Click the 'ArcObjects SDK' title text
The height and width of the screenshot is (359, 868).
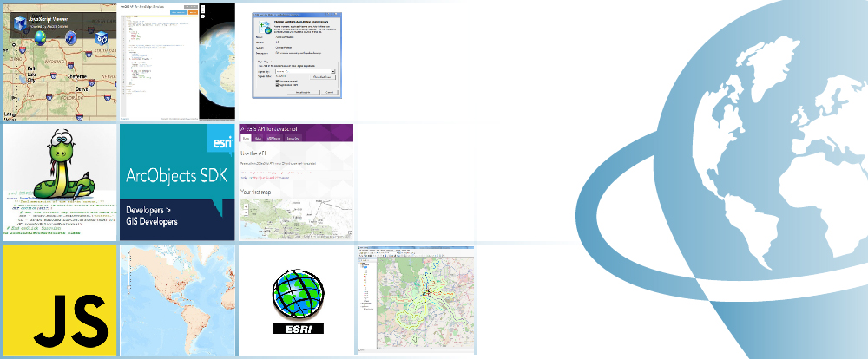coord(177,176)
